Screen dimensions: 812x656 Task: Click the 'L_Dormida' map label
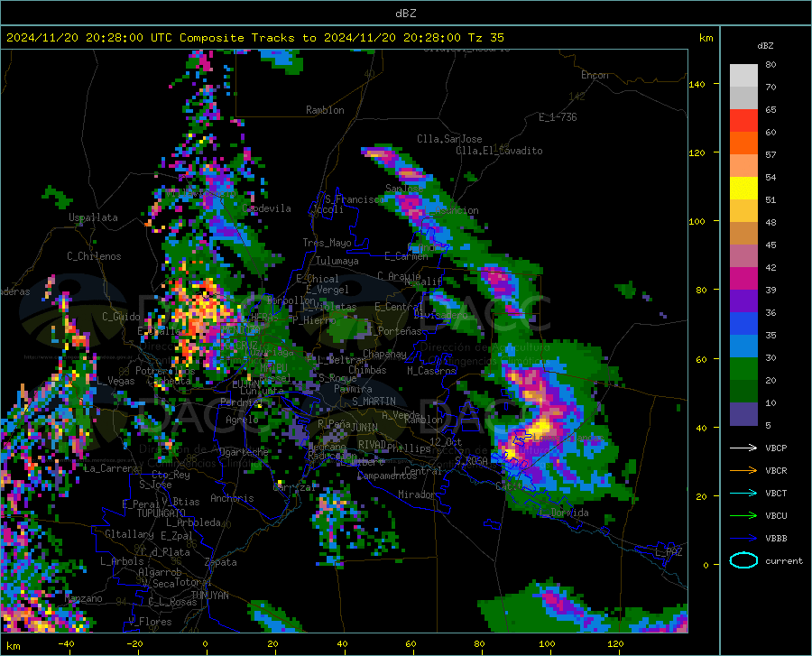click(x=564, y=513)
